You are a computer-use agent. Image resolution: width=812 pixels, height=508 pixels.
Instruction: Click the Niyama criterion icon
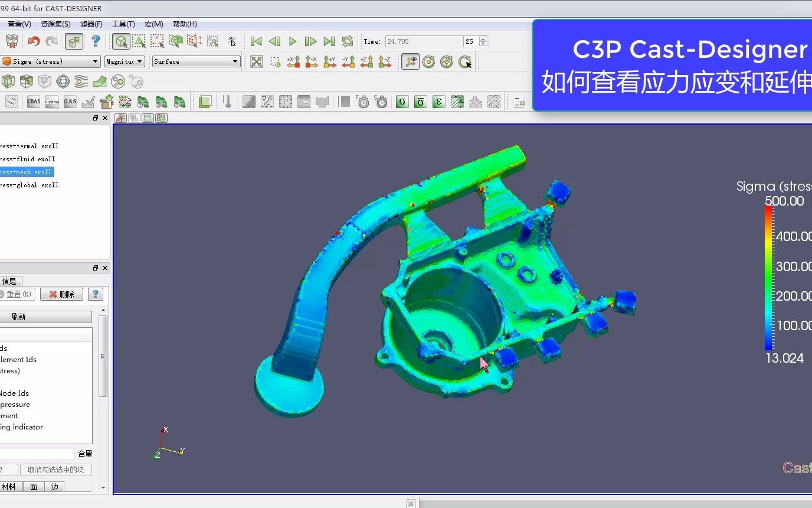(52, 102)
